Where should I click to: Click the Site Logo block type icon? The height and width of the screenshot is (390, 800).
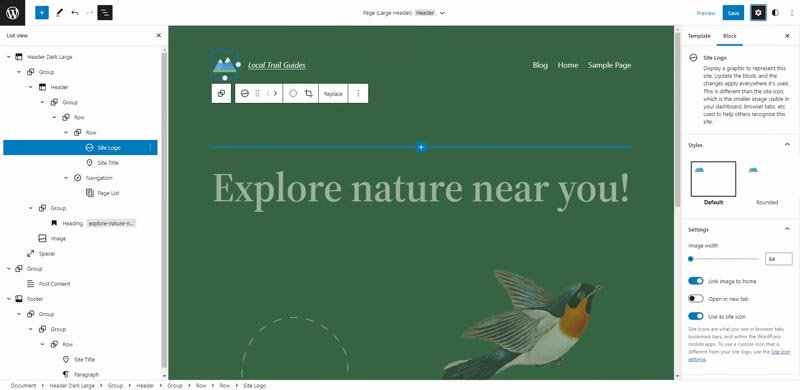[244, 93]
